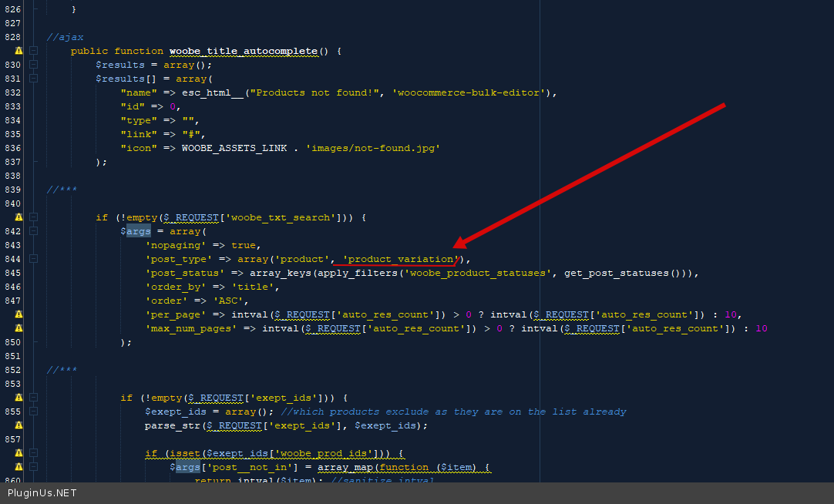Click warning icon on 'post__not_in' line
Image resolution: width=834 pixels, height=504 pixels.
[18, 467]
